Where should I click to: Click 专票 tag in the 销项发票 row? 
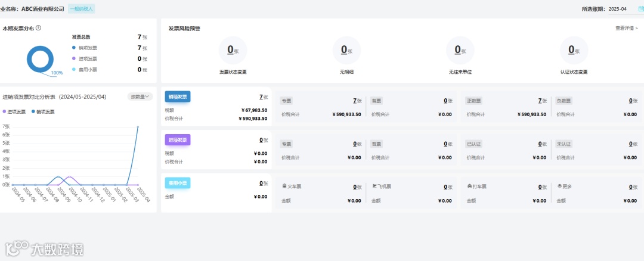[x=286, y=101]
